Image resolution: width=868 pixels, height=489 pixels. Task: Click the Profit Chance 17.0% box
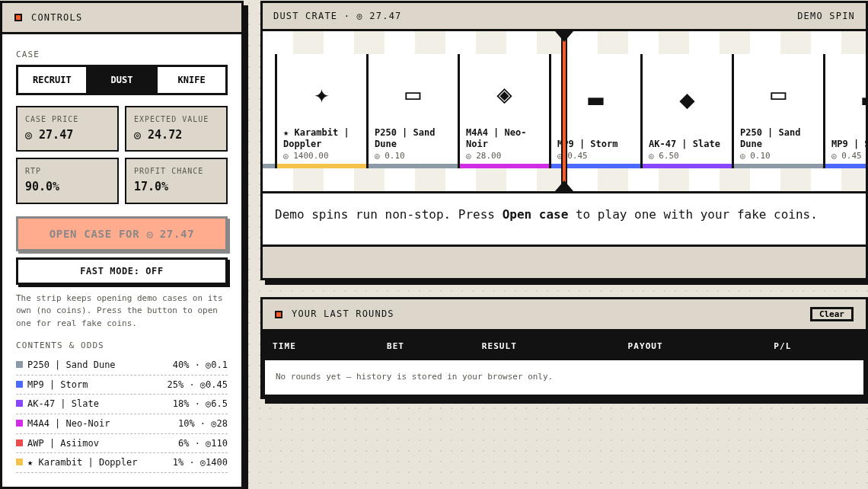176,181
